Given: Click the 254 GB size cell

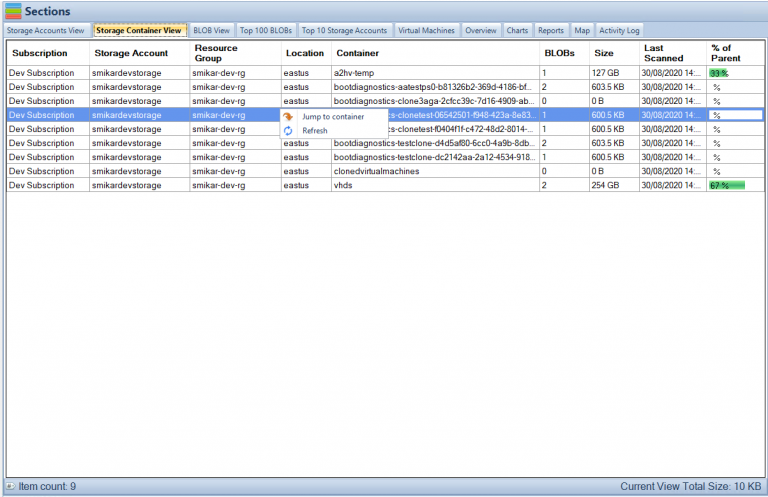Looking at the screenshot, I should [x=614, y=186].
